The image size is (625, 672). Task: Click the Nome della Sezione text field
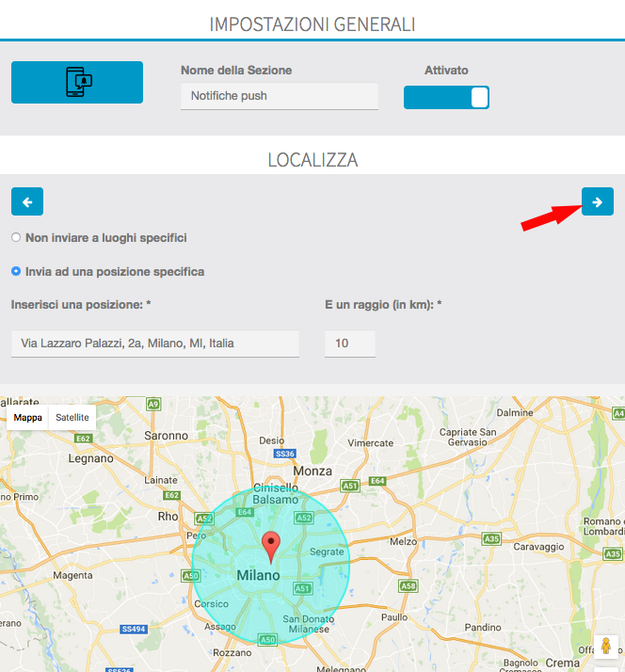click(x=279, y=96)
